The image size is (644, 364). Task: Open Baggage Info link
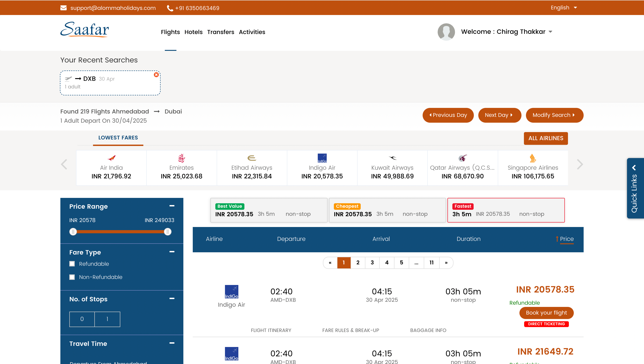coord(428,330)
